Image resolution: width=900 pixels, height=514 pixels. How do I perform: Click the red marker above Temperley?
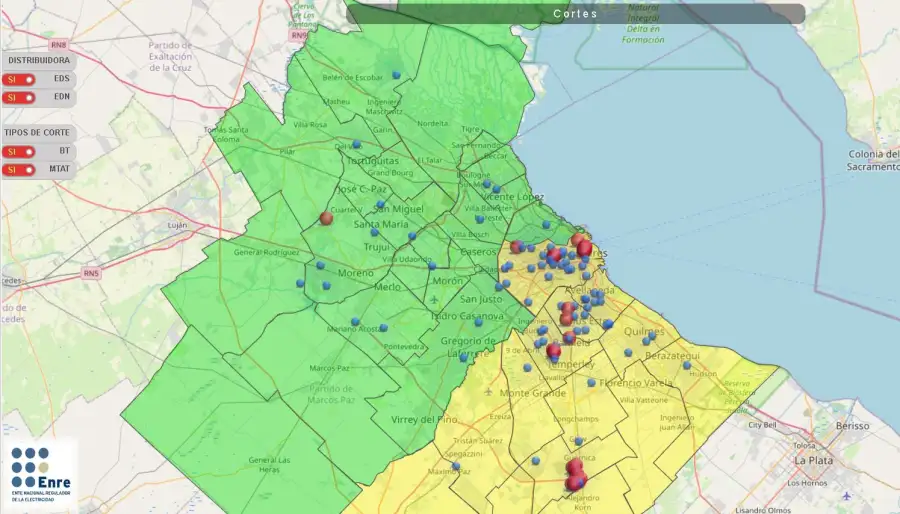[x=553, y=351]
